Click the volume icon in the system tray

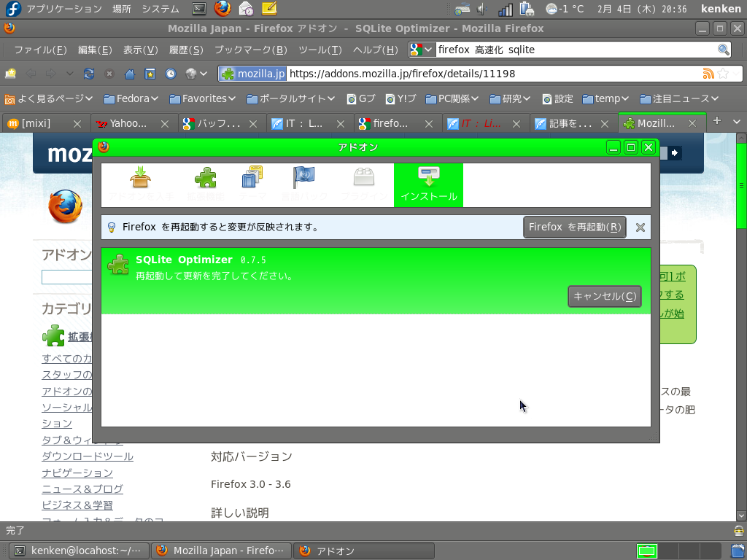pos(481,9)
